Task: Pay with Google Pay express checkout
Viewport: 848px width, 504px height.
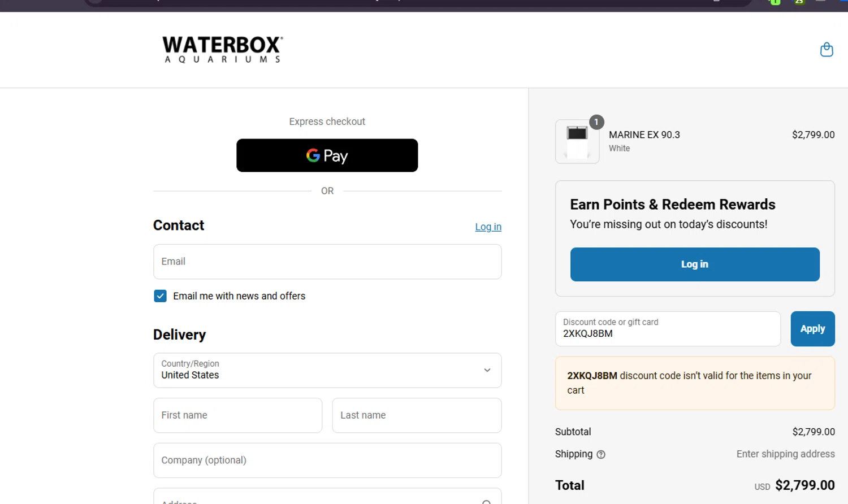Action: coord(327,155)
